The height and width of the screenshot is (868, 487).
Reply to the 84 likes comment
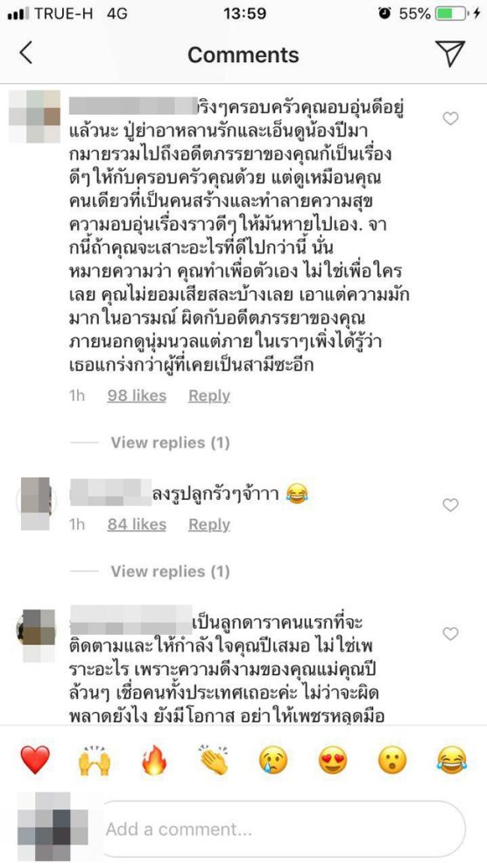[209, 524]
